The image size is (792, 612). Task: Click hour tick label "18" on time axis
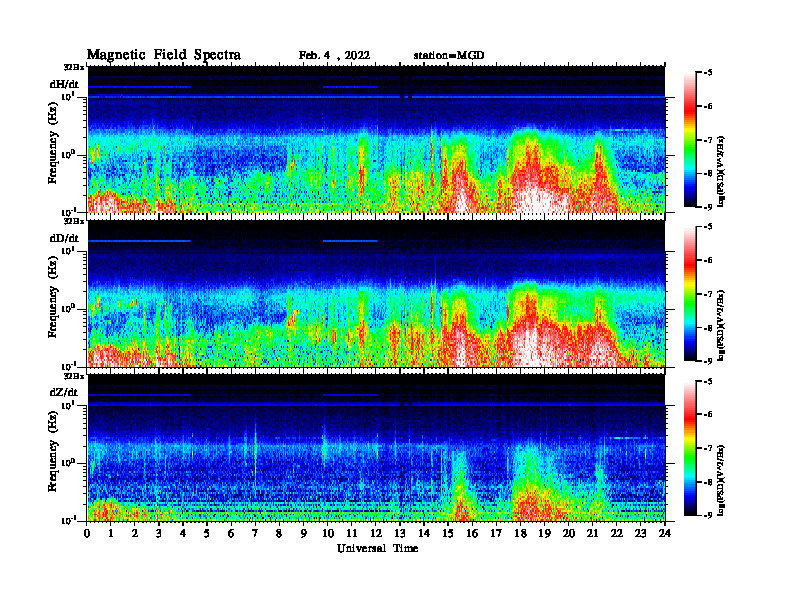pyautogui.click(x=520, y=534)
